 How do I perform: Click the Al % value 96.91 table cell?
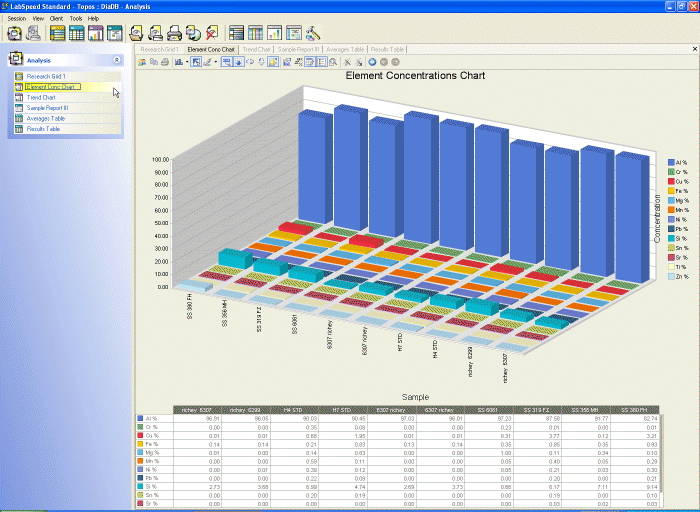coord(197,419)
